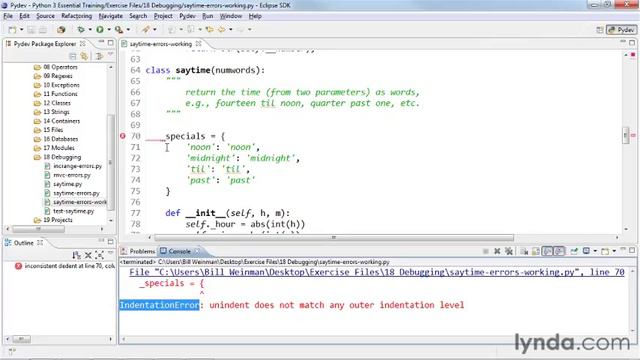Click Open Console icon
The height and width of the screenshot is (360, 640).
tap(605, 251)
